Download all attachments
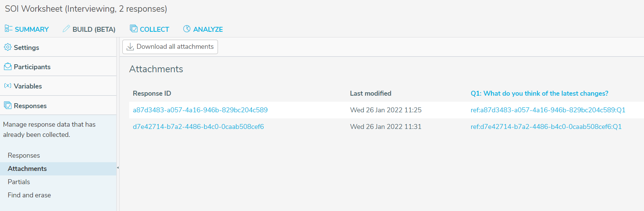This screenshot has height=211, width=644. click(x=170, y=47)
